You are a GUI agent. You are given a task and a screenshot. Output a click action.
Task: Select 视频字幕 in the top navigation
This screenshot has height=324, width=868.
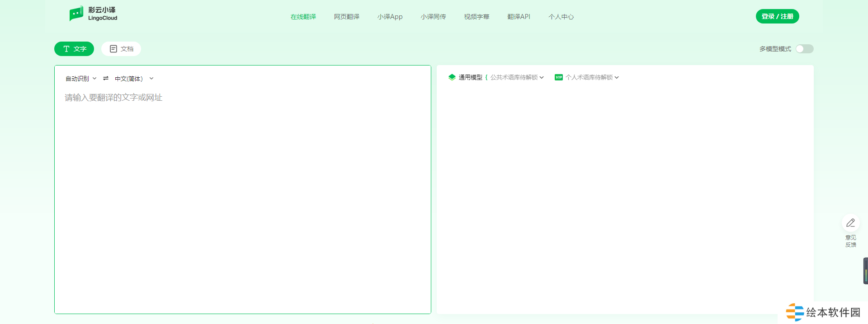[476, 17]
